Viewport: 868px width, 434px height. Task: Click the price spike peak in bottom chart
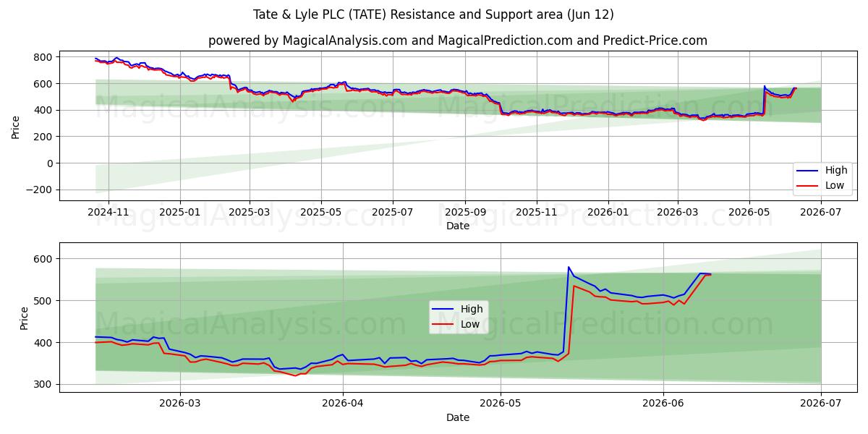pyautogui.click(x=569, y=267)
